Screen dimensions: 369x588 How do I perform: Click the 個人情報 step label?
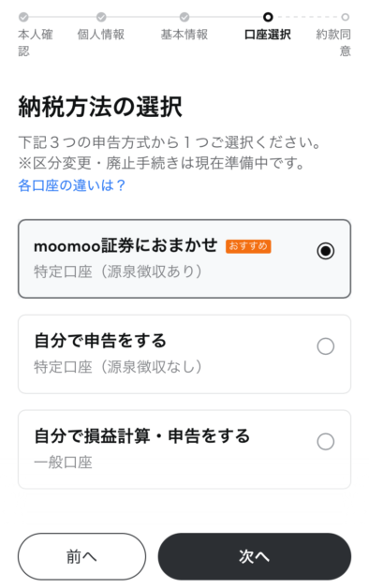tap(101, 35)
